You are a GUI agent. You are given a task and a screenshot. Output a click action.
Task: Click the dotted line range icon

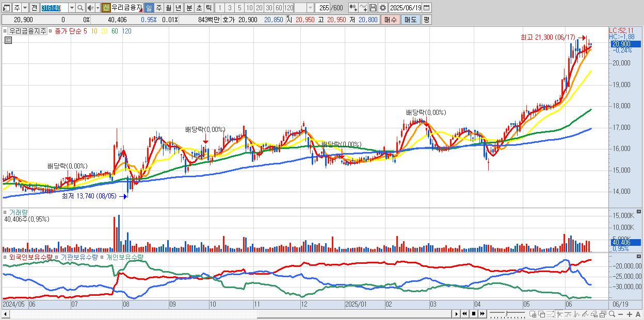click(x=550, y=314)
